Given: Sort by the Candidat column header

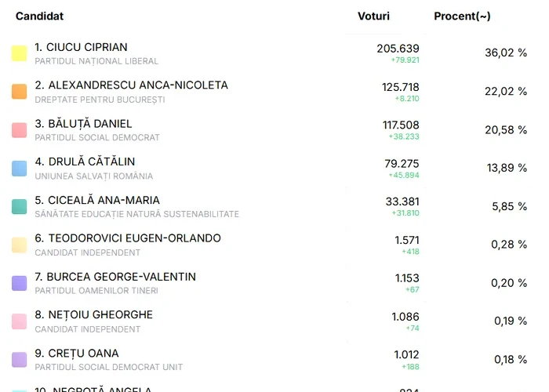Looking at the screenshot, I should tap(40, 16).
